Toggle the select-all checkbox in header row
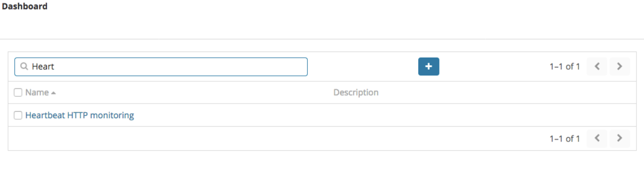This screenshot has height=182, width=644. tap(18, 93)
